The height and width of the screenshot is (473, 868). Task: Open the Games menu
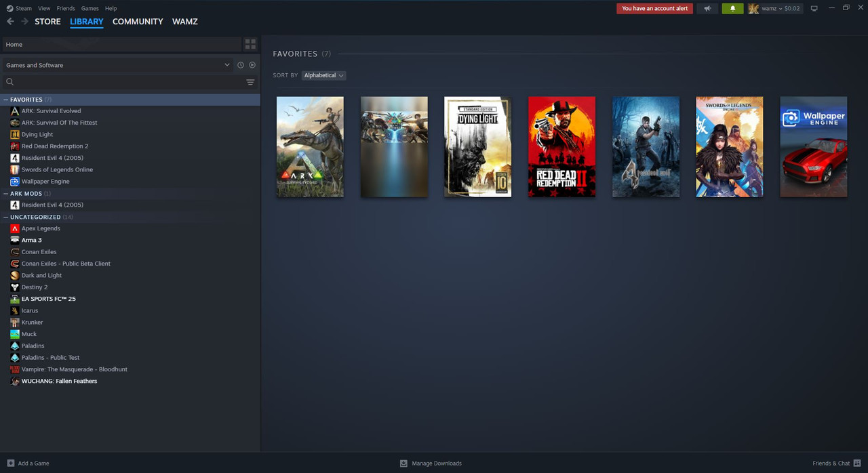point(90,8)
